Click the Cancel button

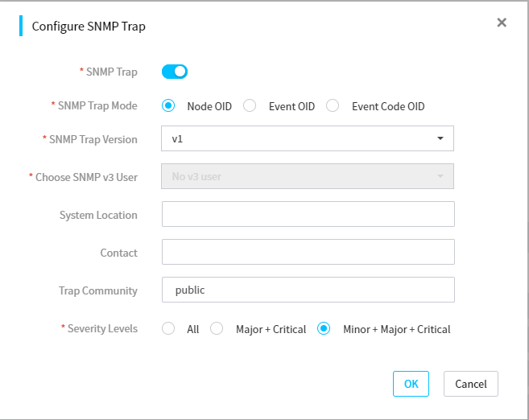click(471, 384)
